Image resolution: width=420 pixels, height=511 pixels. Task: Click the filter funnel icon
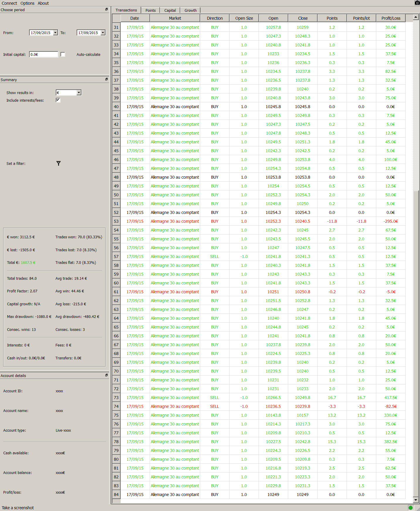58,163
